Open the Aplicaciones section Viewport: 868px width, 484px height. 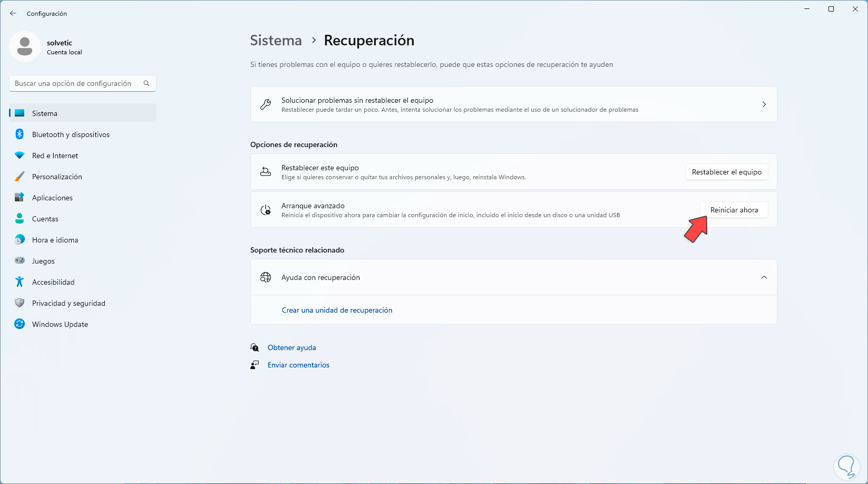(83, 198)
